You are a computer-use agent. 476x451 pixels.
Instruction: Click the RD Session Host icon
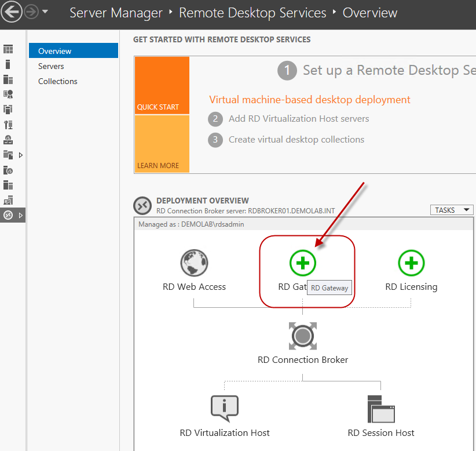pyautogui.click(x=380, y=409)
